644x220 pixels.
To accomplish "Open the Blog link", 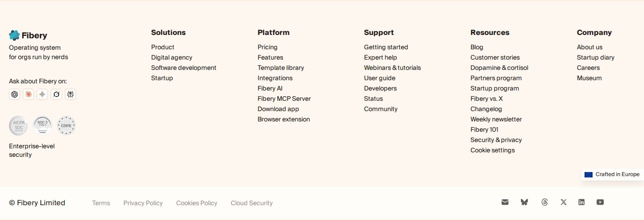I will click(x=477, y=47).
